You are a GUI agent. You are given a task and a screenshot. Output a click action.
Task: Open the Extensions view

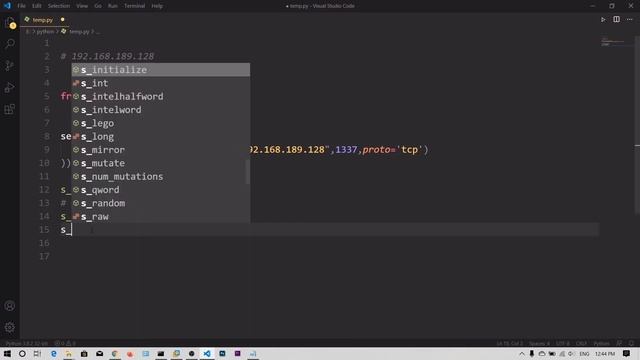(x=10, y=109)
